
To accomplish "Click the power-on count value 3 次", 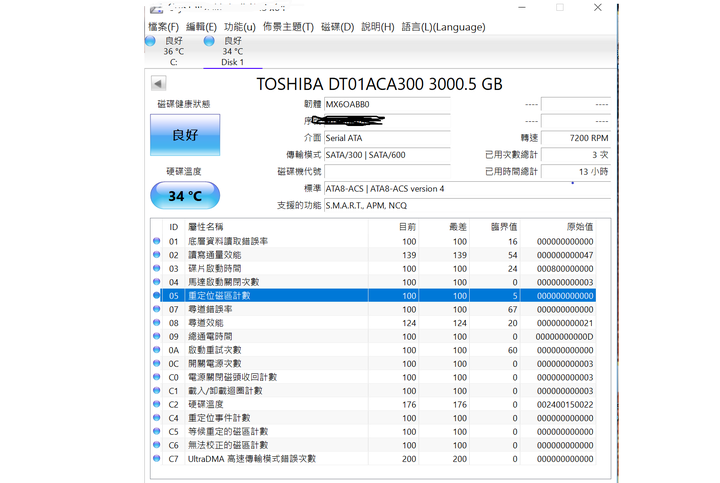I will coord(576,155).
